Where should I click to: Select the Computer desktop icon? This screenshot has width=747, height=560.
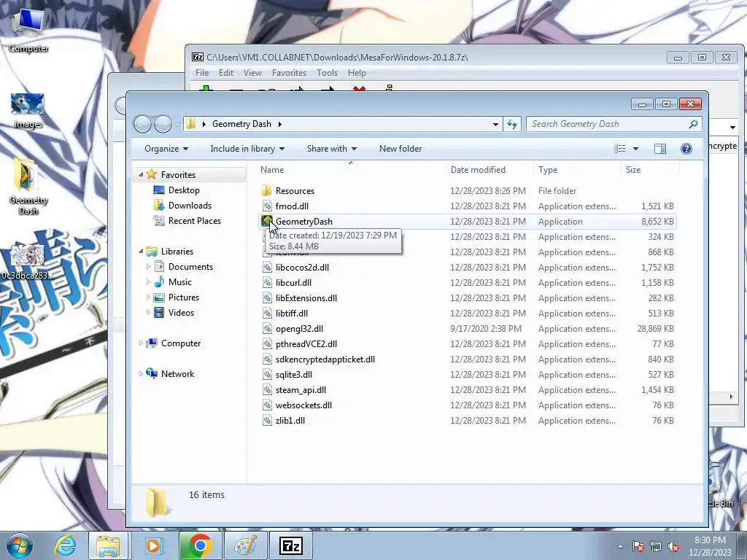point(28,31)
